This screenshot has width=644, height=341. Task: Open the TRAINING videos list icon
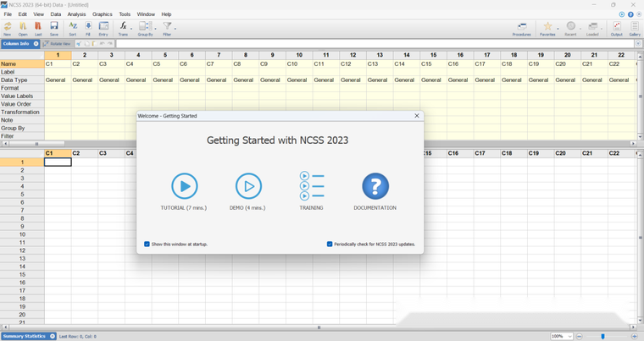click(x=312, y=186)
